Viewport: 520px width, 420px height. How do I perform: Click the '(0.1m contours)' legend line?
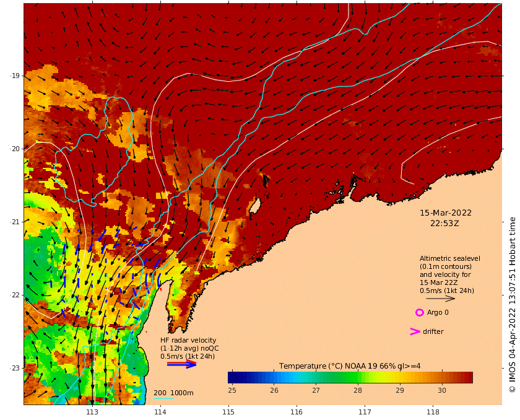click(x=445, y=266)
